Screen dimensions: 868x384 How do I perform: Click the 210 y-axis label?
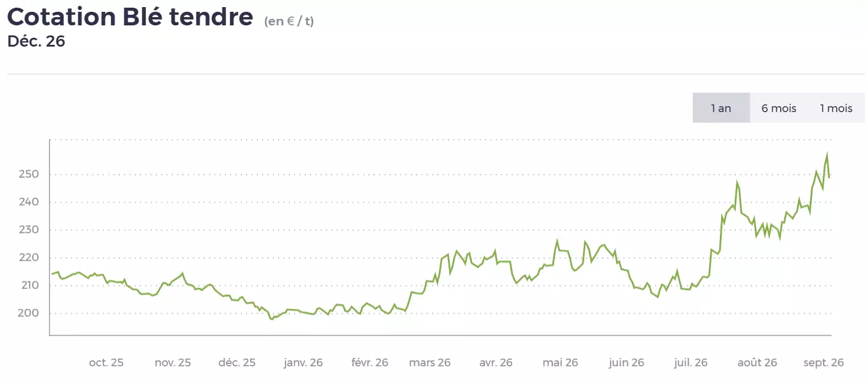tap(29, 285)
